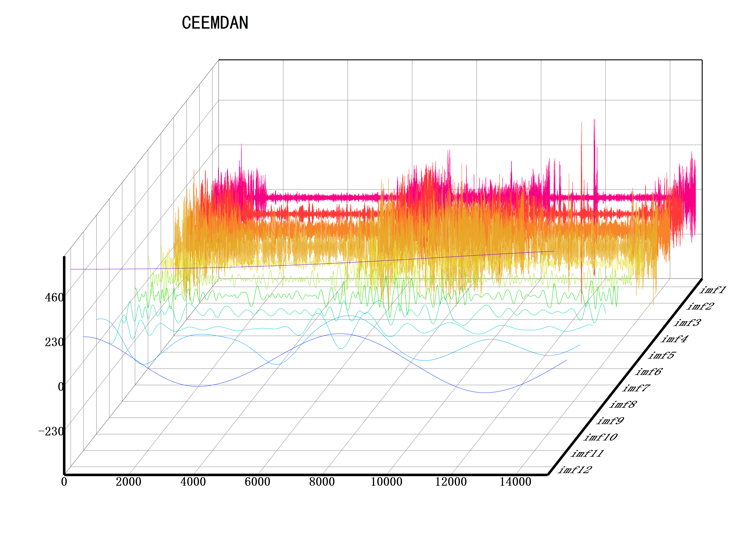Click the imf3 axis label
This screenshot has height=560, width=732.
click(x=687, y=323)
